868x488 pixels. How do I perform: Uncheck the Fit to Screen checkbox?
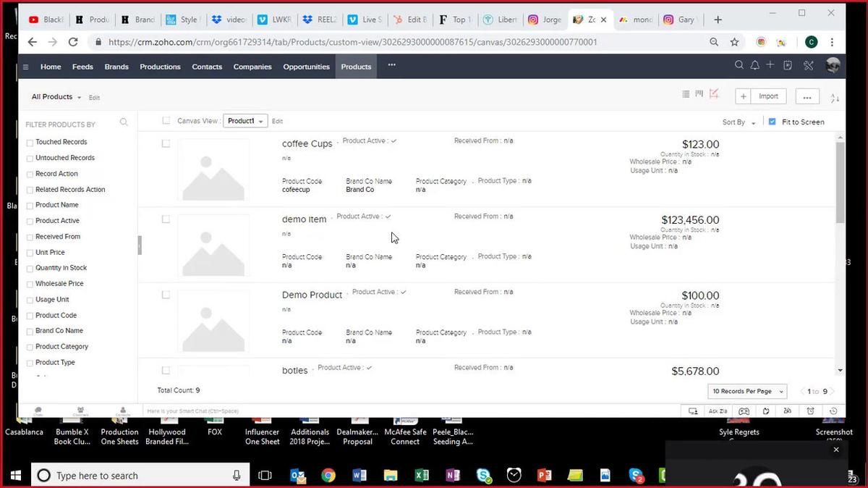click(773, 122)
